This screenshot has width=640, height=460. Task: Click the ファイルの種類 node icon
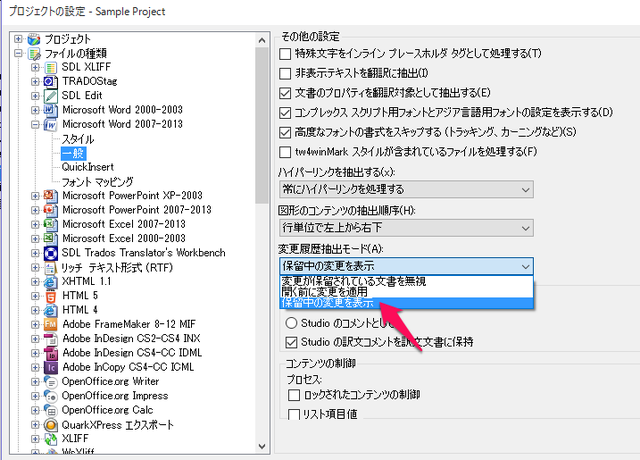pos(34,54)
